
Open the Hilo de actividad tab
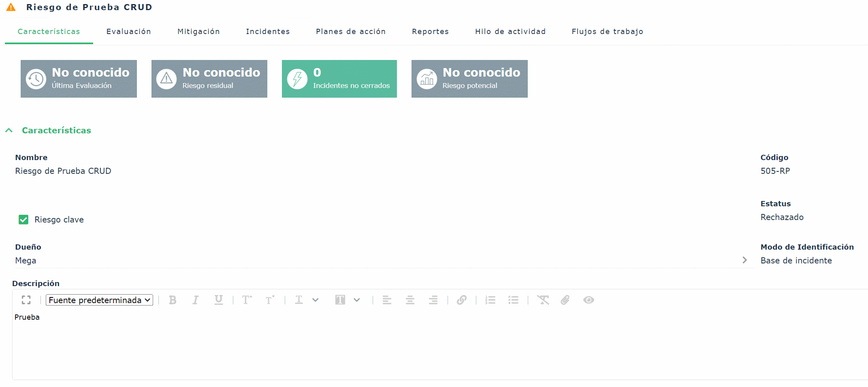(x=510, y=32)
